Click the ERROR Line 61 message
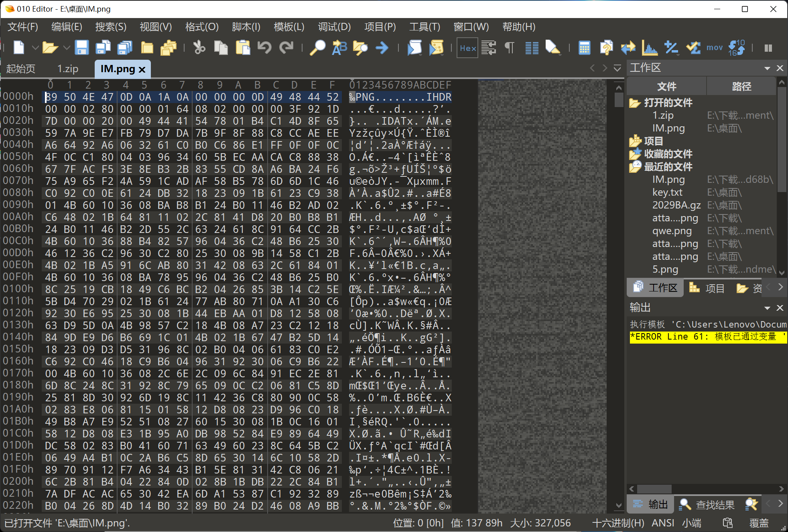The image size is (788, 532). tap(708, 337)
